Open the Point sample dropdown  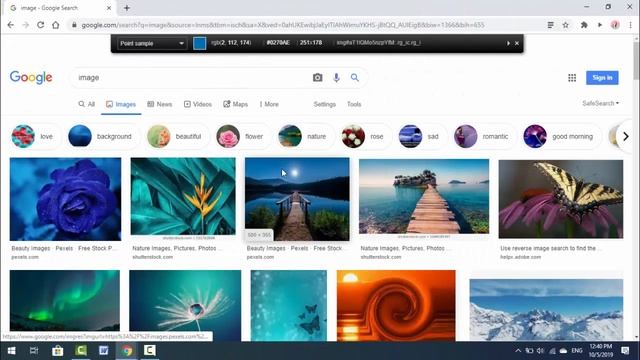coord(152,43)
